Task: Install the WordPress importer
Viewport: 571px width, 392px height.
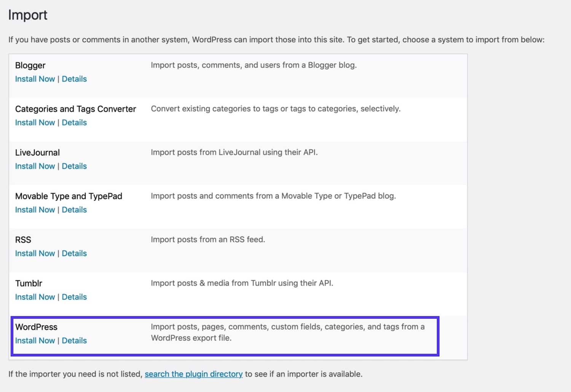Action: [35, 340]
